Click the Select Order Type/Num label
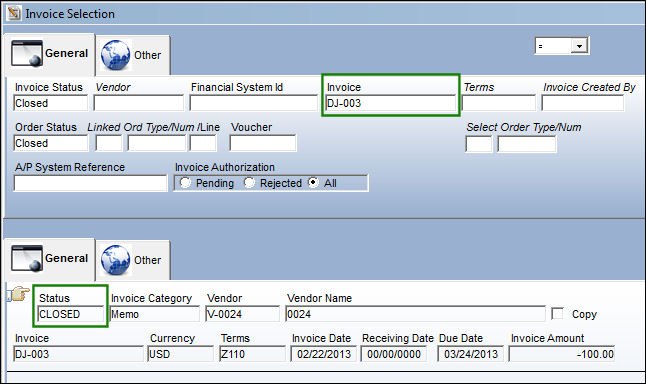 pos(524,127)
